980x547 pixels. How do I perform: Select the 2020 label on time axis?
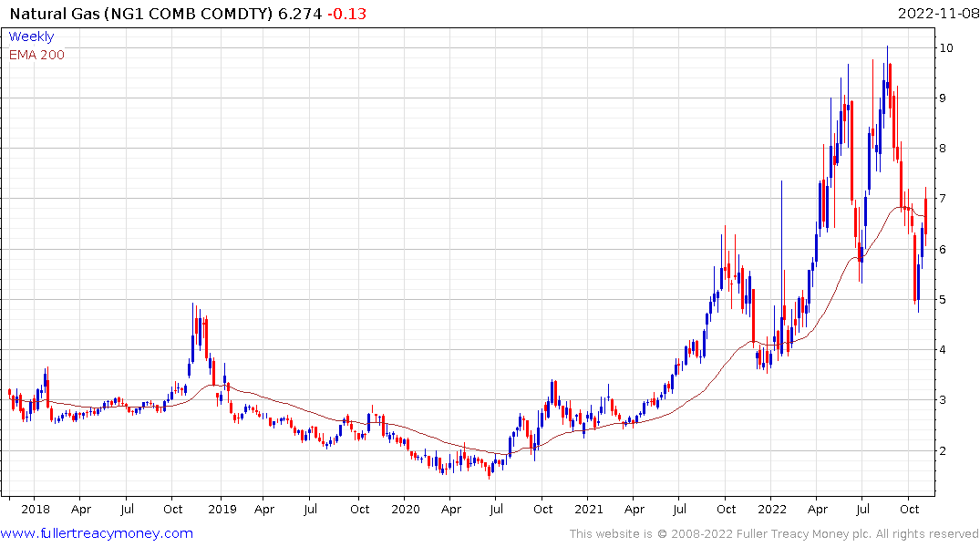tap(406, 509)
